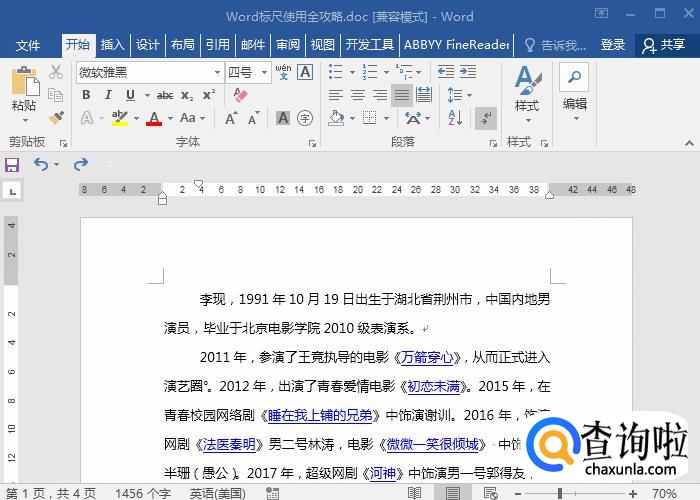The image size is (700, 500).
Task: Apply italic formatting
Action: point(108,95)
